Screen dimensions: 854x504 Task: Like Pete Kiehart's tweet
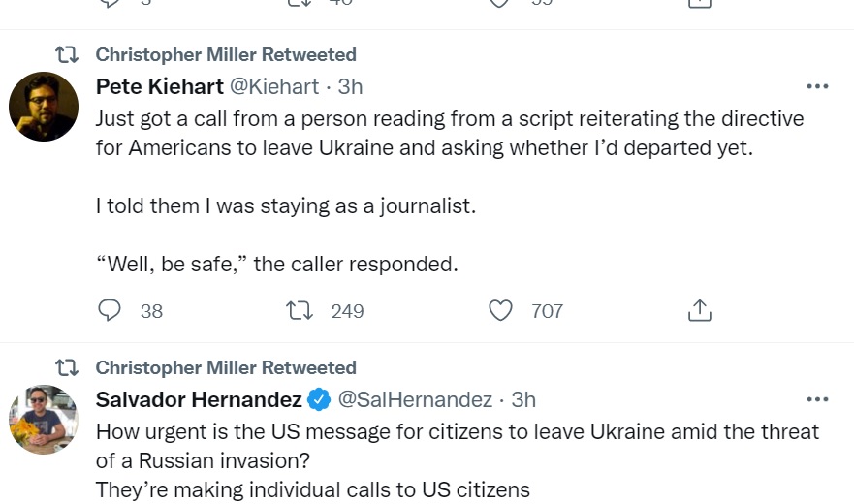(x=500, y=310)
